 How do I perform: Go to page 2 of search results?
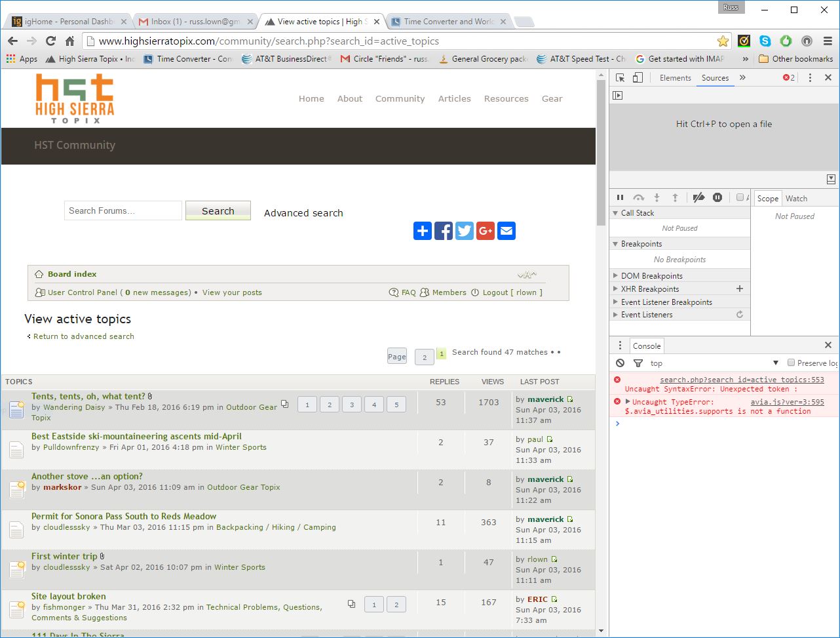tap(425, 357)
